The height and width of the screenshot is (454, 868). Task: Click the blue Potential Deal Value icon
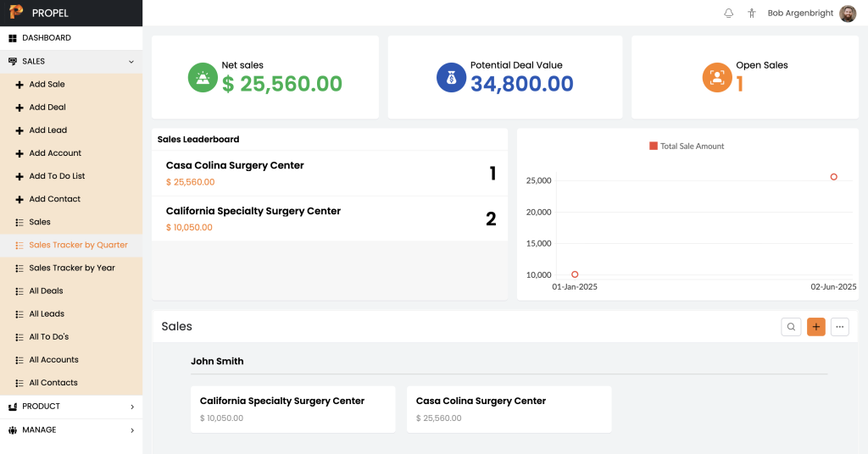pos(451,77)
